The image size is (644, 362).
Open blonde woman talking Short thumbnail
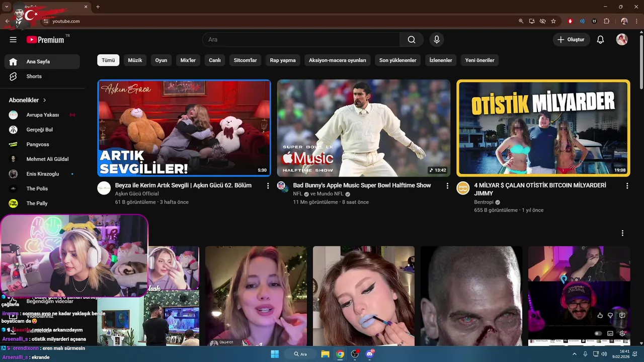pos(256,296)
